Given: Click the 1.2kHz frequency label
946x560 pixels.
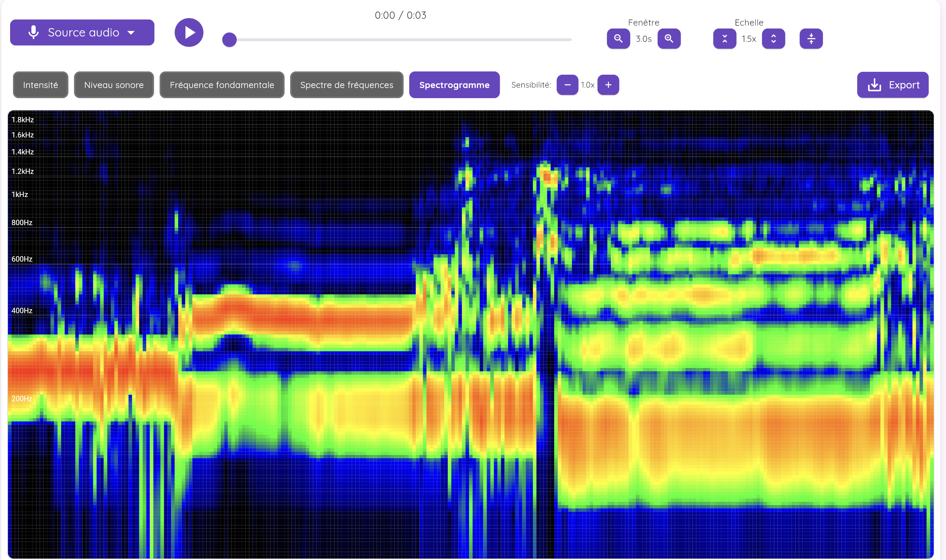Looking at the screenshot, I should pos(23,171).
